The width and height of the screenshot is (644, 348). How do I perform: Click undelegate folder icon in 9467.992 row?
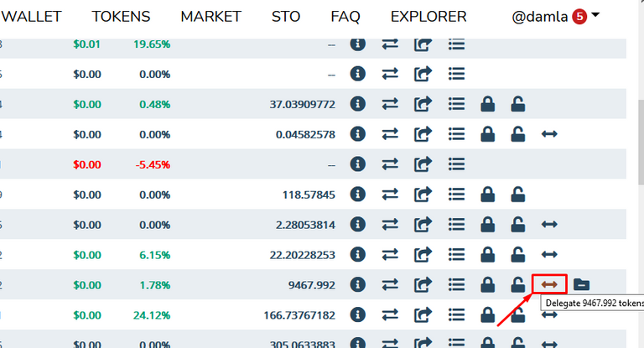(582, 284)
